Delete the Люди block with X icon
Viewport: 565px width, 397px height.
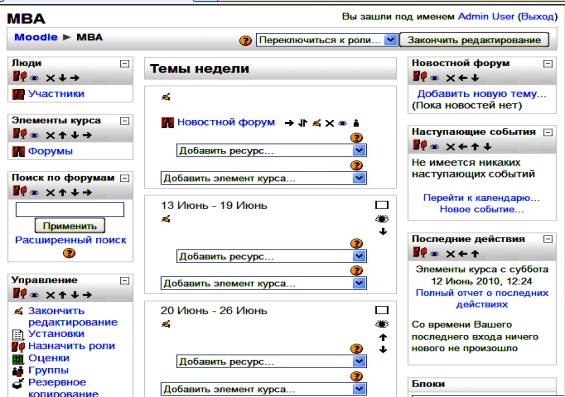[50, 78]
